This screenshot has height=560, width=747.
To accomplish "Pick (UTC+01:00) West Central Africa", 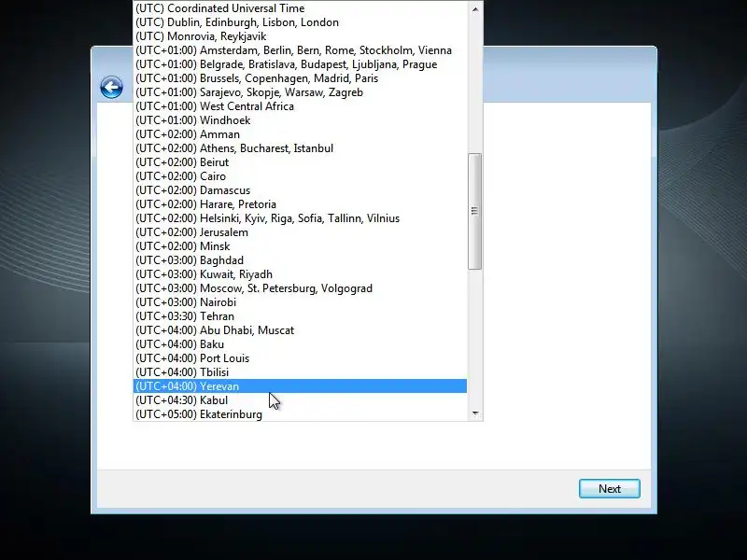I will pos(300,106).
